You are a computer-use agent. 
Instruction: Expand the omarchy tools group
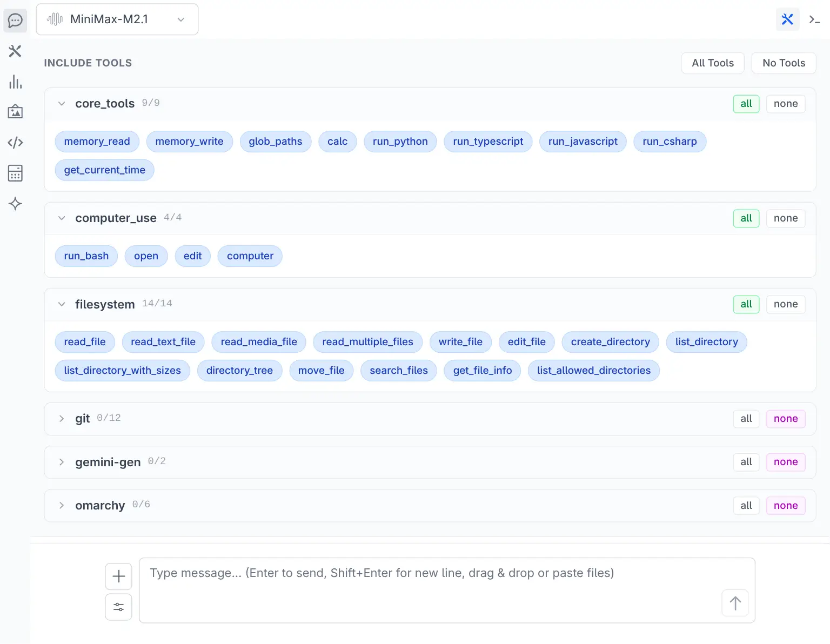coord(62,506)
